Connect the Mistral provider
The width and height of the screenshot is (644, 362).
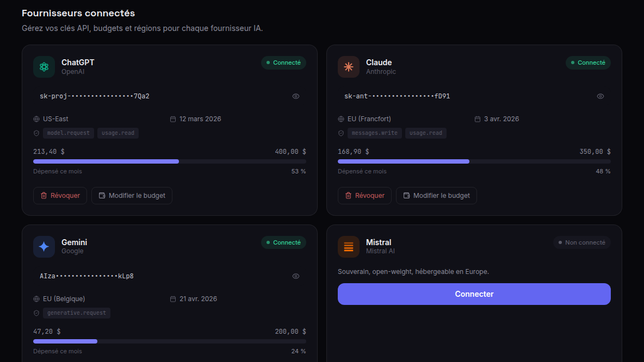(474, 294)
